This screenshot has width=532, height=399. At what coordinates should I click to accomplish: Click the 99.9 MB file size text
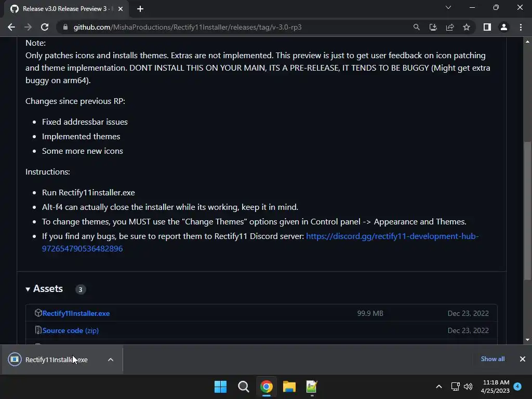[x=370, y=313]
